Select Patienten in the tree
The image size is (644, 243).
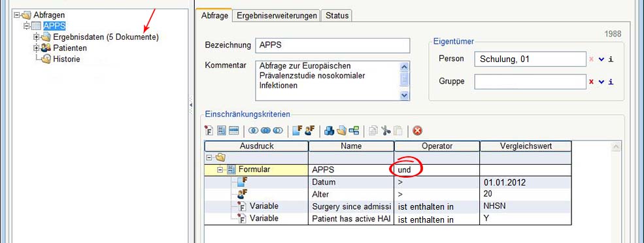click(70, 48)
